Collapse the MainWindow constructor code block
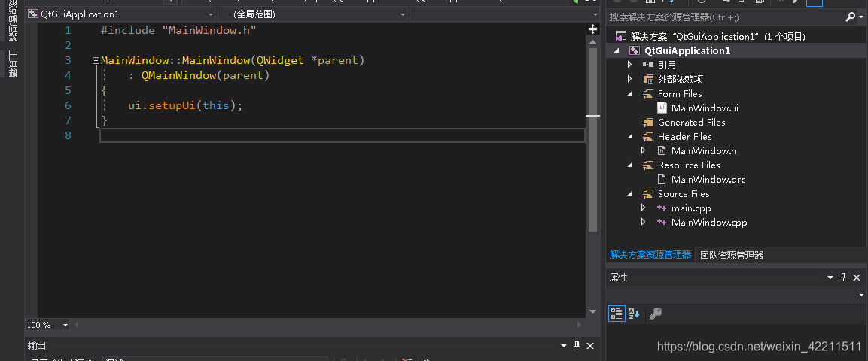This screenshot has width=868, height=361. click(x=96, y=61)
